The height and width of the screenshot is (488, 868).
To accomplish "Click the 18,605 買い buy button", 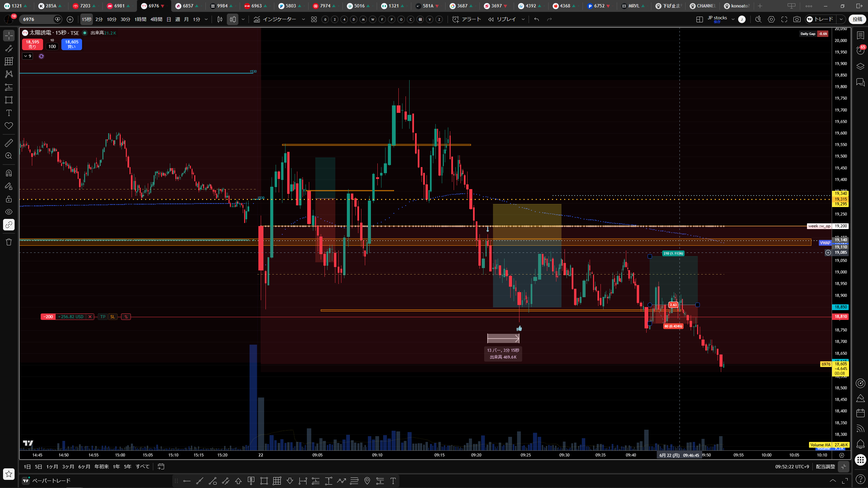I will [x=72, y=44].
